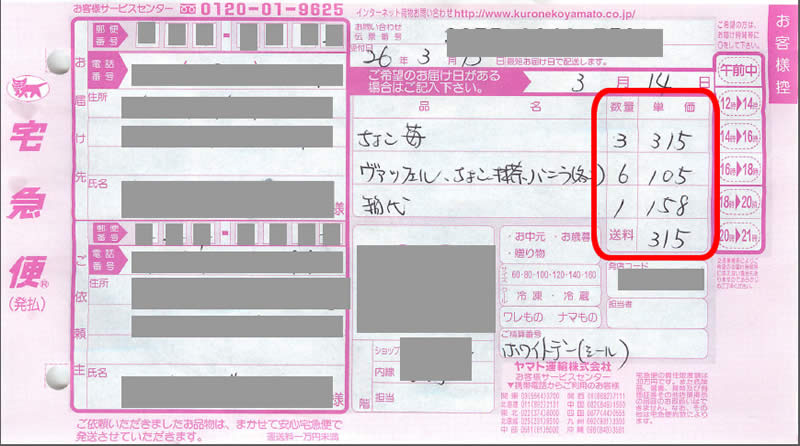
Task: Click the unit price 105
Action: (x=670, y=176)
